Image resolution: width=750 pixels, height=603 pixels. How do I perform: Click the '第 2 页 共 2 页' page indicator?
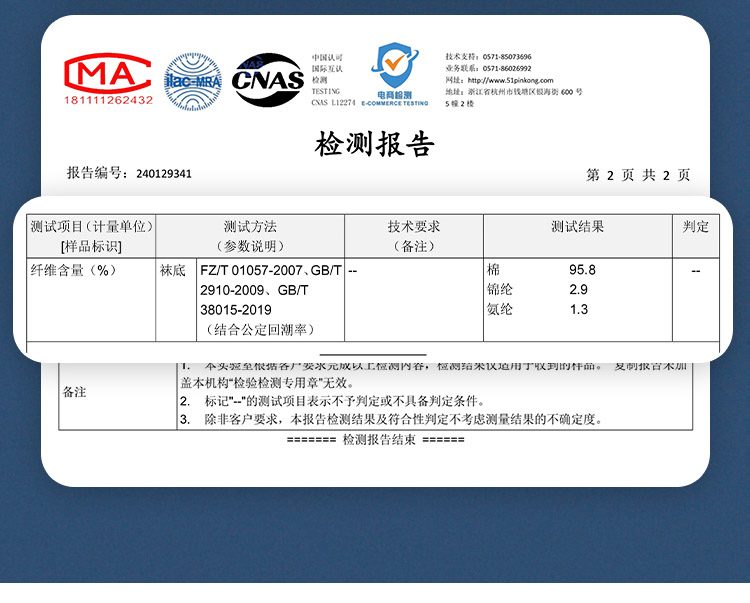tap(638, 175)
